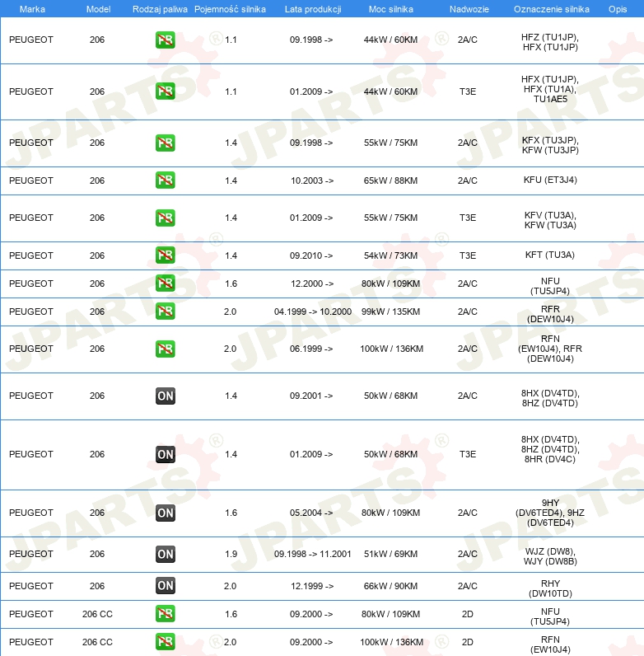Image resolution: width=644 pixels, height=656 pixels.
Task: Click the 51kW / 69KM power value
Action: 390,554
